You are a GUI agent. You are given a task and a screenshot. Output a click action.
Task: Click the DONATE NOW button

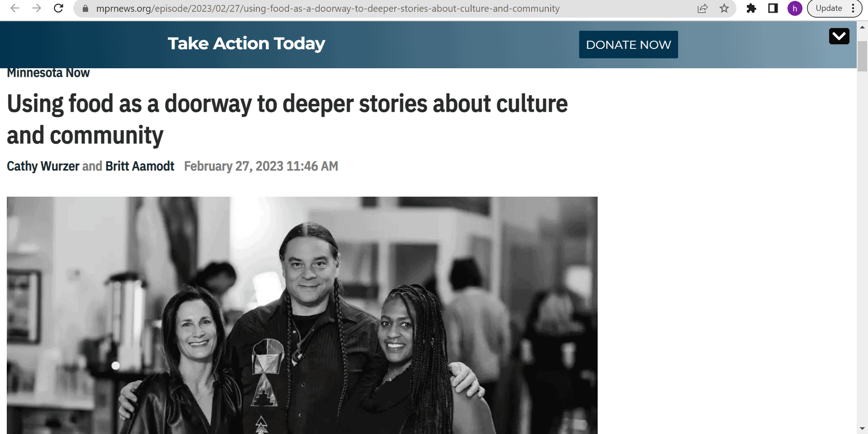[628, 44]
